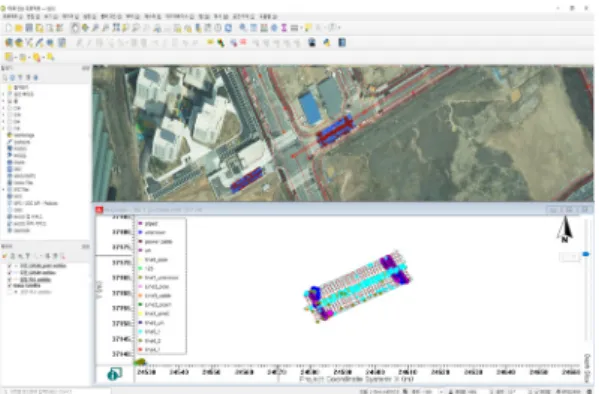Click the New GeoPackage Layer icon
This screenshot has height=394, width=599.
click(19, 43)
